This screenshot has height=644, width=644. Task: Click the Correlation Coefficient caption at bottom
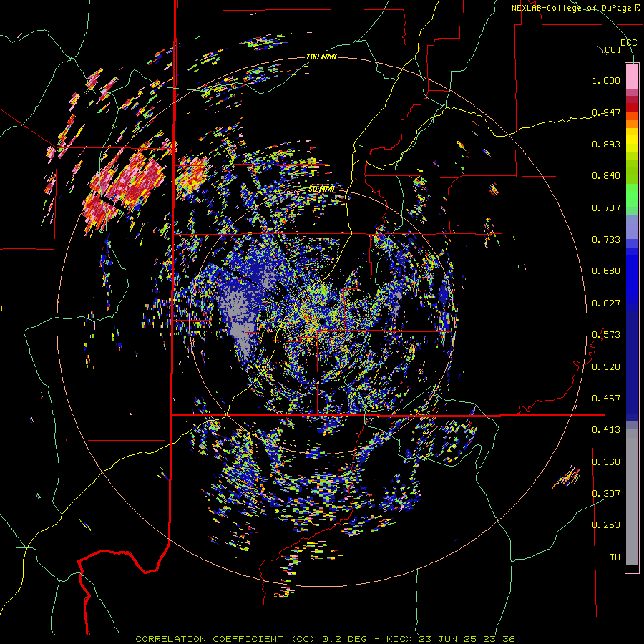(x=325, y=639)
